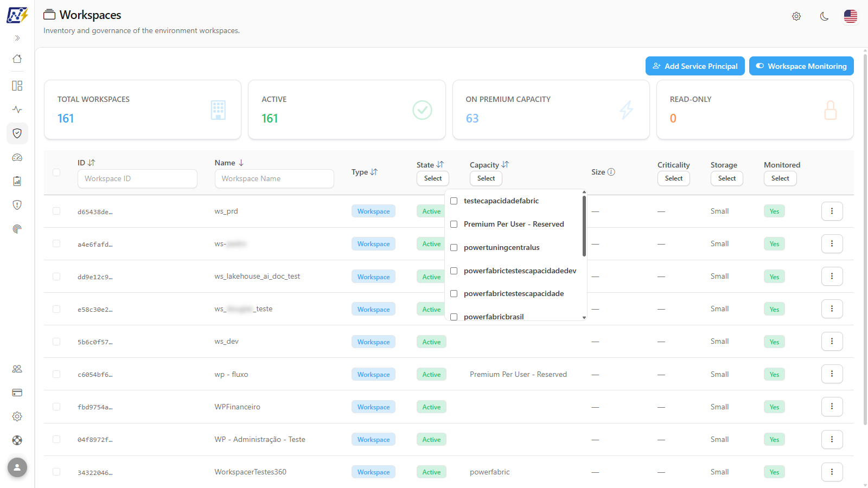This screenshot has height=488, width=868.
Task: Focus the Workspace Name filter field
Action: 274,178
